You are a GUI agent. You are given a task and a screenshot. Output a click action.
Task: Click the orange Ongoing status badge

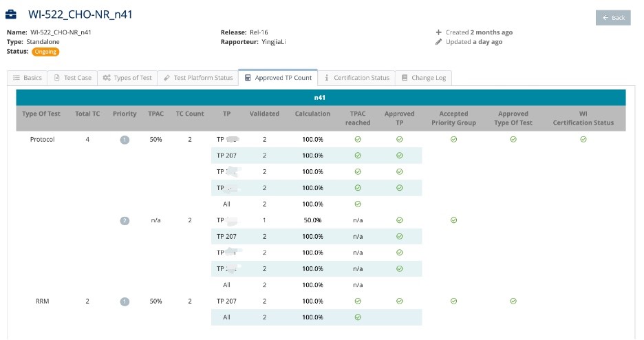click(x=45, y=52)
